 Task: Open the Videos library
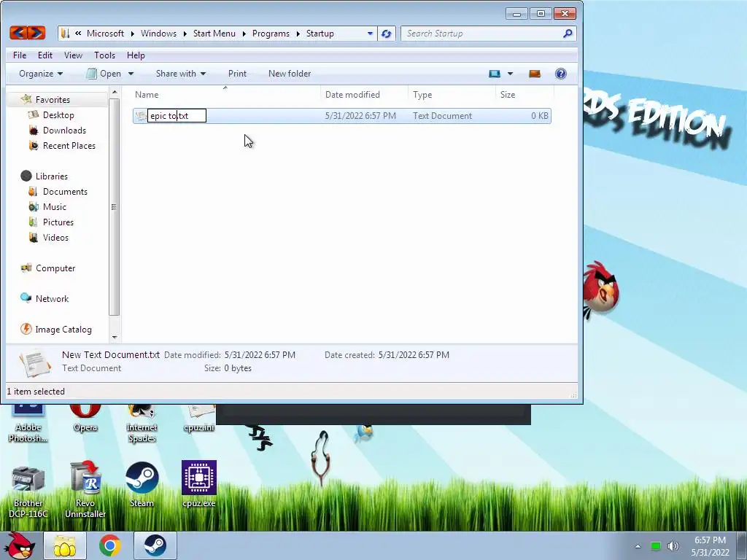(x=55, y=237)
